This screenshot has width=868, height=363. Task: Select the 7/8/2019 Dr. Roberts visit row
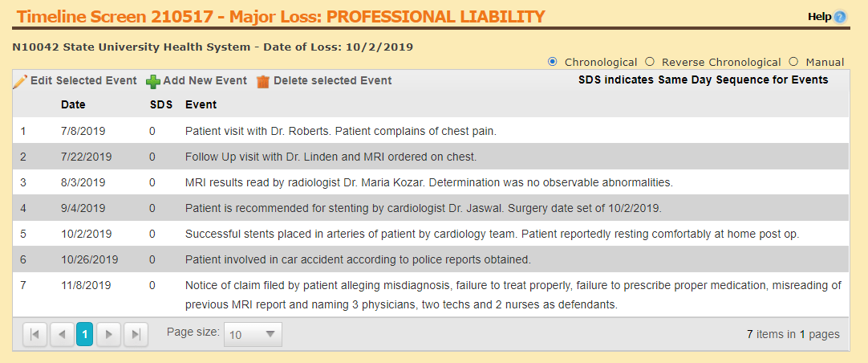tap(341, 130)
